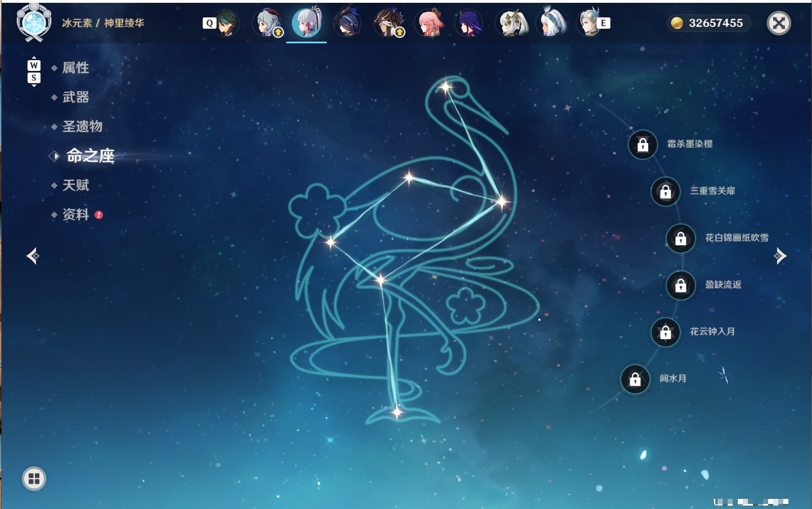Select the white-haired portrait with blue headband
812x509 pixels.
[x=551, y=23]
